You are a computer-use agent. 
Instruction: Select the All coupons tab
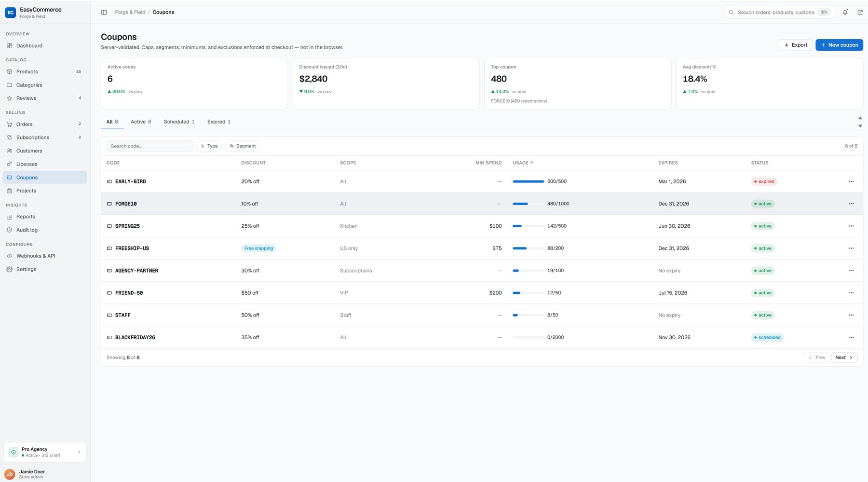point(112,122)
